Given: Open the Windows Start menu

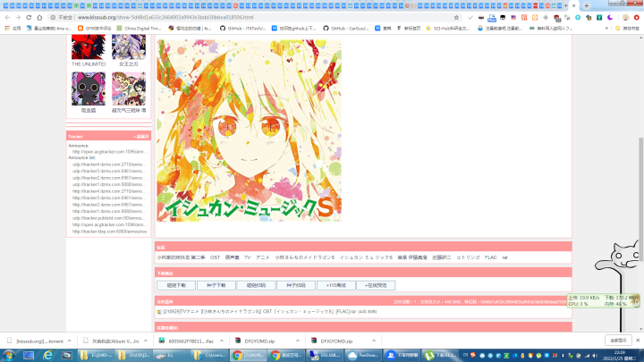Looking at the screenshot, I should [x=9, y=355].
